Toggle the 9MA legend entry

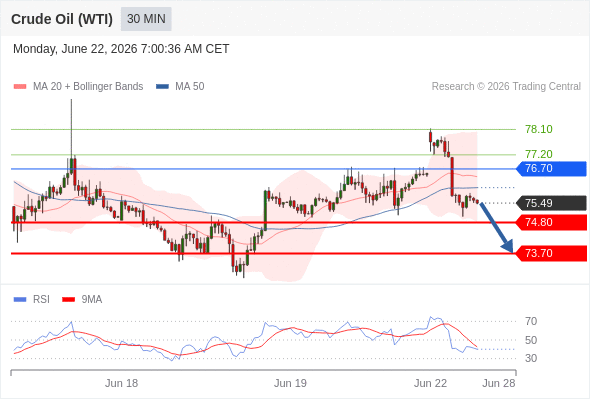coord(82,300)
